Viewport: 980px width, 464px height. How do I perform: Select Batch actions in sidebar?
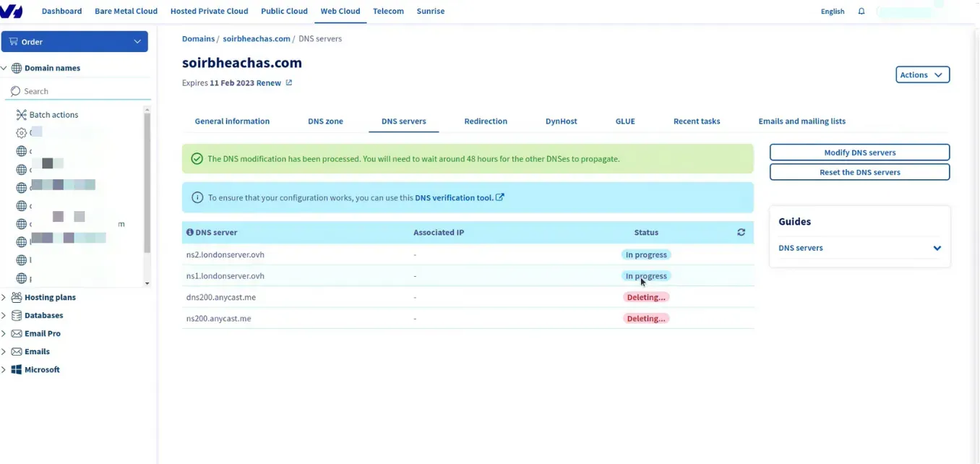click(53, 115)
